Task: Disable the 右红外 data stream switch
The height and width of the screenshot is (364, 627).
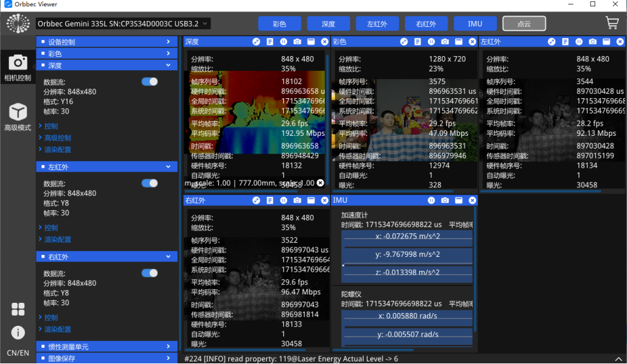Action: click(149, 273)
